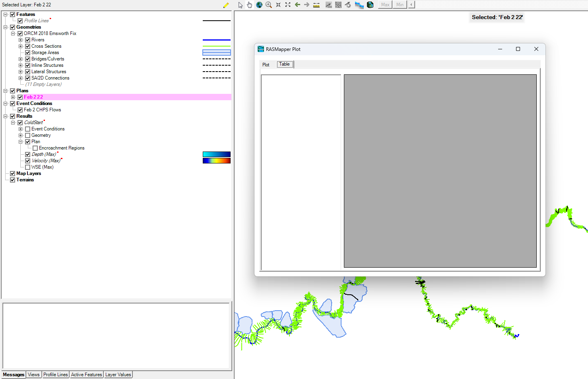Click the Min animation button

point(400,5)
